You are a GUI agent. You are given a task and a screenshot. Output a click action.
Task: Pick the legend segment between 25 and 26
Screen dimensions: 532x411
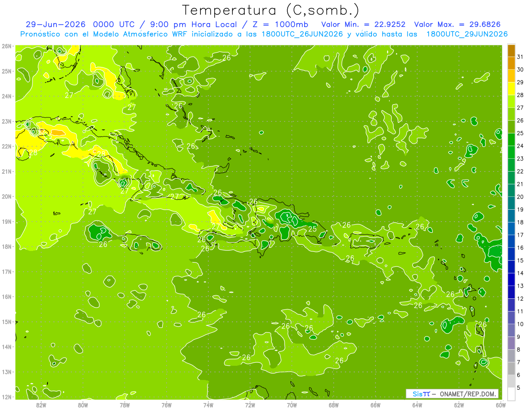[511, 127]
